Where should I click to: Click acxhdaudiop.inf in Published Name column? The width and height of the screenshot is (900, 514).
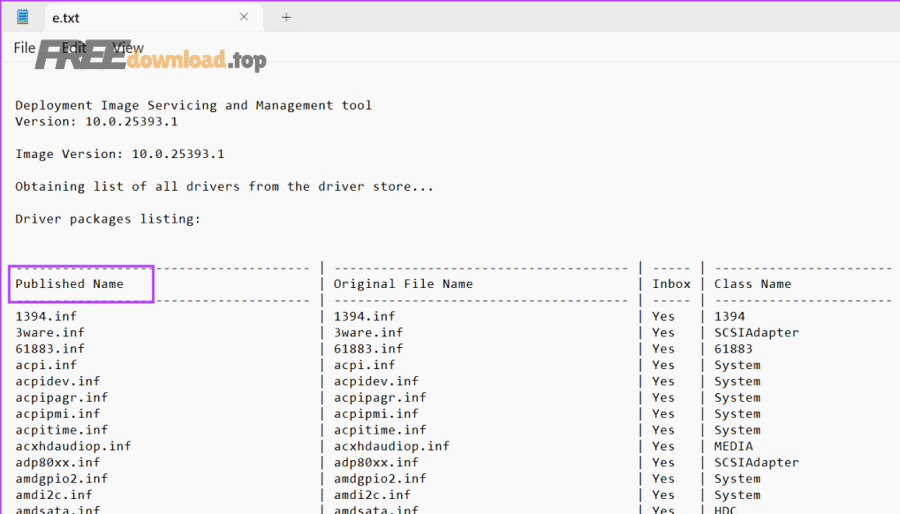(73, 446)
